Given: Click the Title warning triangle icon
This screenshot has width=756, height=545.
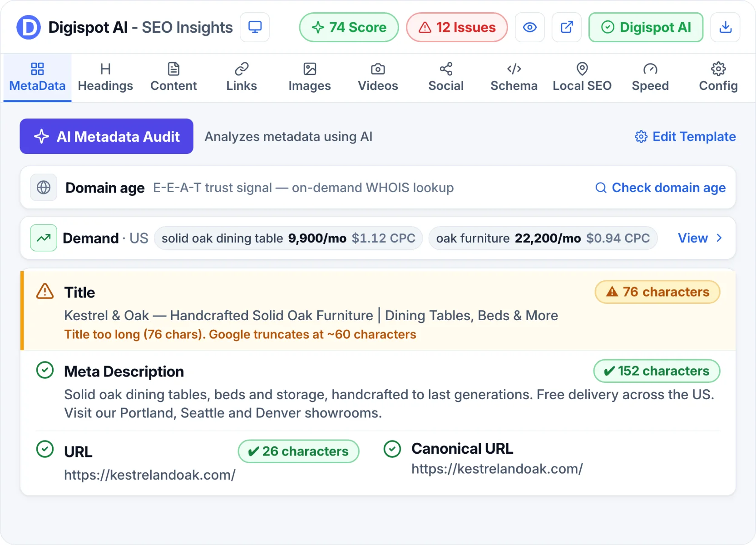Looking at the screenshot, I should click(45, 291).
